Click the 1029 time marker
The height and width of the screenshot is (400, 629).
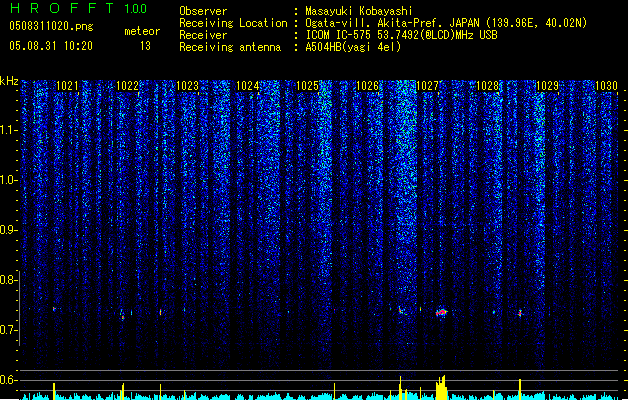tap(548, 86)
